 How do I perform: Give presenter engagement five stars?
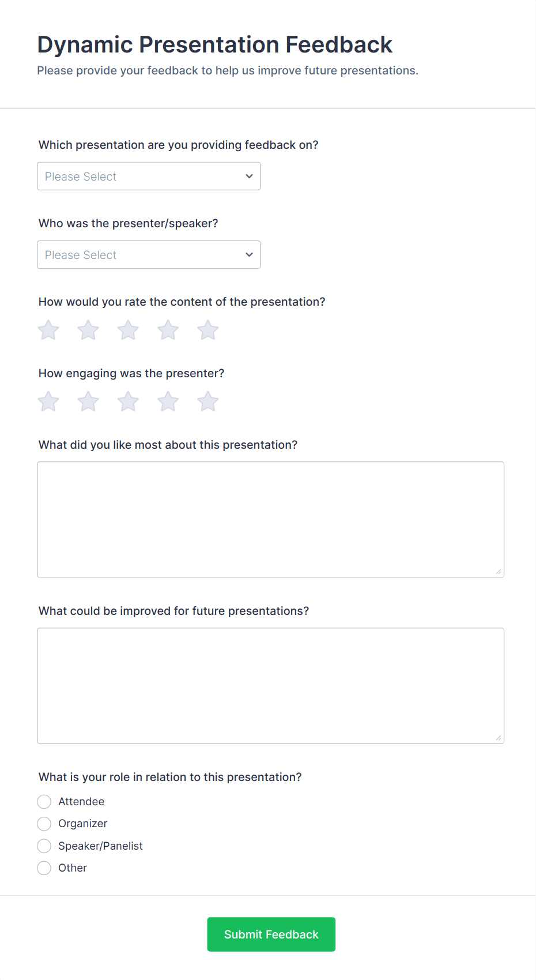pos(207,402)
